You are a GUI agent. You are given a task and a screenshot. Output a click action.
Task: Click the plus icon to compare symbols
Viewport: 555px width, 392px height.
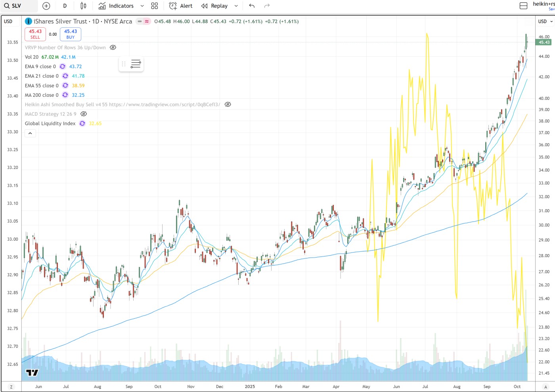pyautogui.click(x=46, y=6)
